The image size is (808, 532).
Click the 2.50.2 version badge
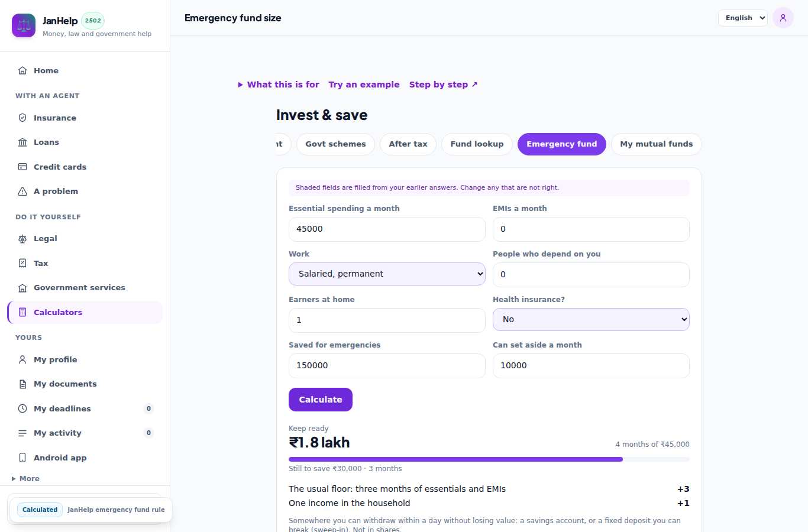click(x=93, y=21)
